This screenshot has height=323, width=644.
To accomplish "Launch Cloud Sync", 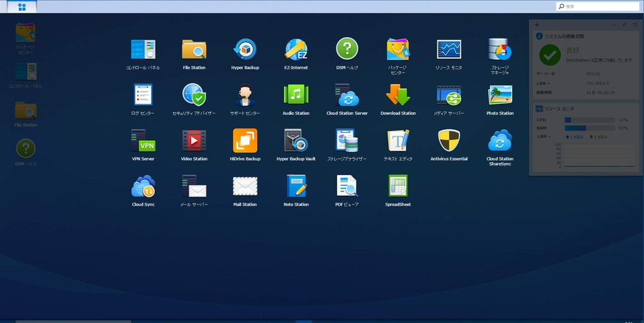I will [143, 186].
